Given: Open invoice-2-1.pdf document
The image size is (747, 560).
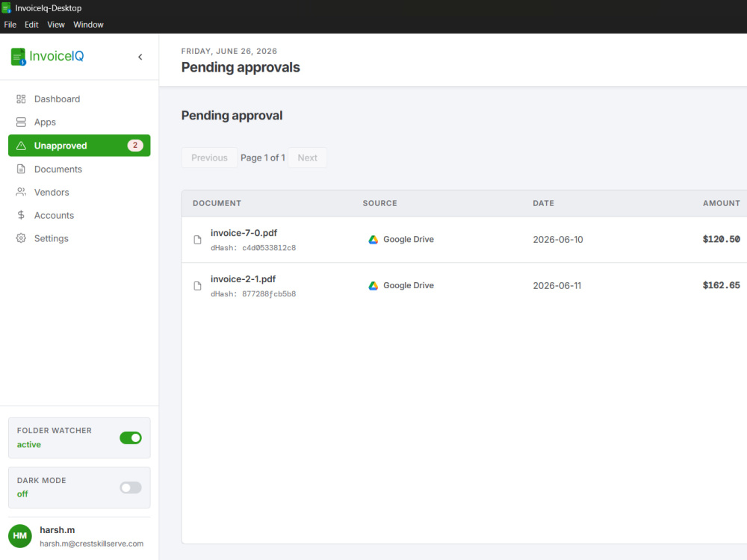Looking at the screenshot, I should [243, 279].
